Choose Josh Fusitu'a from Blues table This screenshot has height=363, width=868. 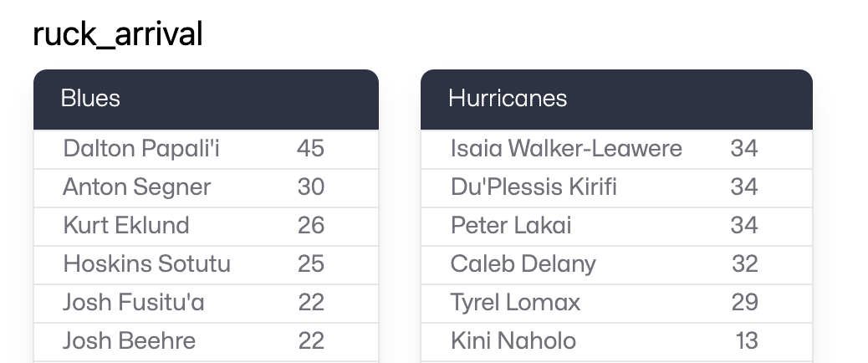point(134,303)
